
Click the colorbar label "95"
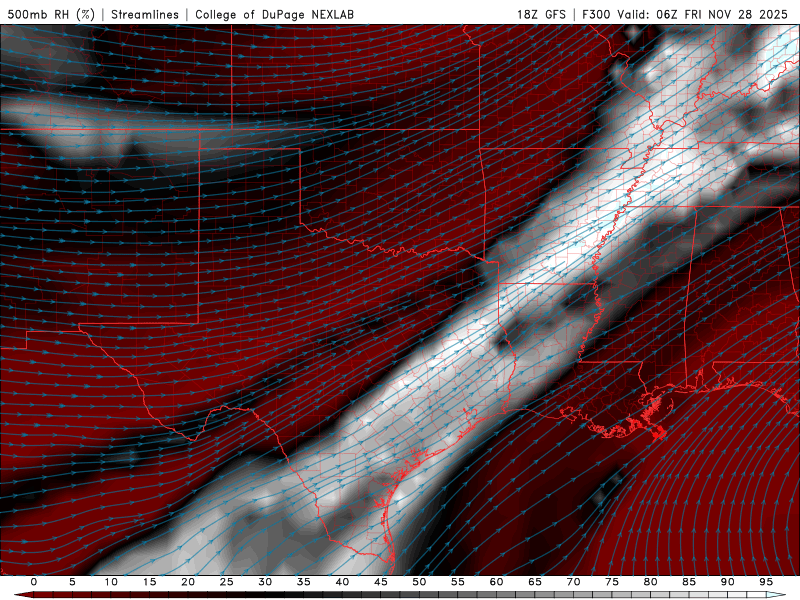(766, 582)
